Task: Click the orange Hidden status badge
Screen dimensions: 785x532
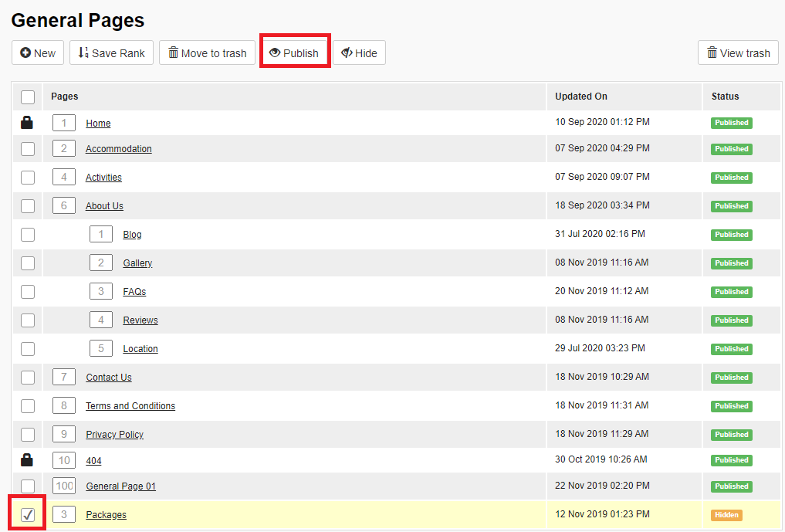Action: tap(726, 515)
